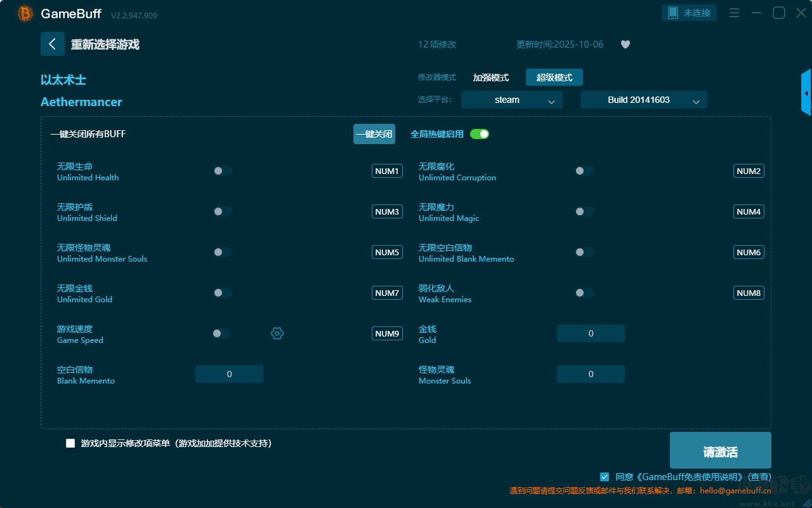Turn off the global hotkey switch
The width and height of the screenshot is (812, 508).
[480, 134]
